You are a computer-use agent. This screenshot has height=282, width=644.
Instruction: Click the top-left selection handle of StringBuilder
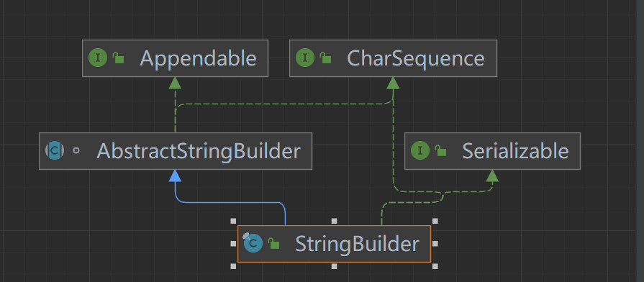pyautogui.click(x=233, y=221)
